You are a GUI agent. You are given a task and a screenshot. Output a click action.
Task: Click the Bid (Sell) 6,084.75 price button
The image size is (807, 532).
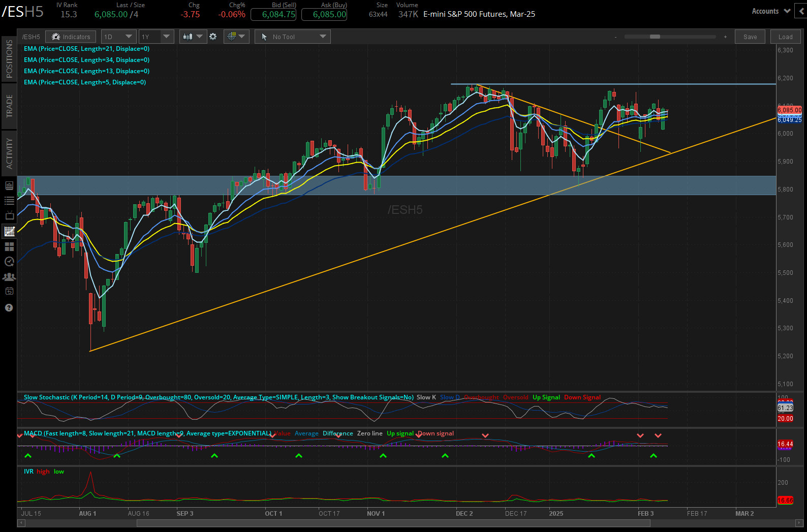(273, 14)
